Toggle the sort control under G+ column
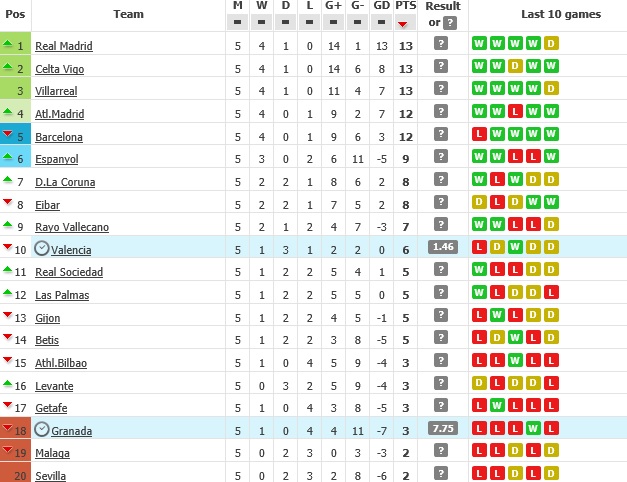 point(333,22)
